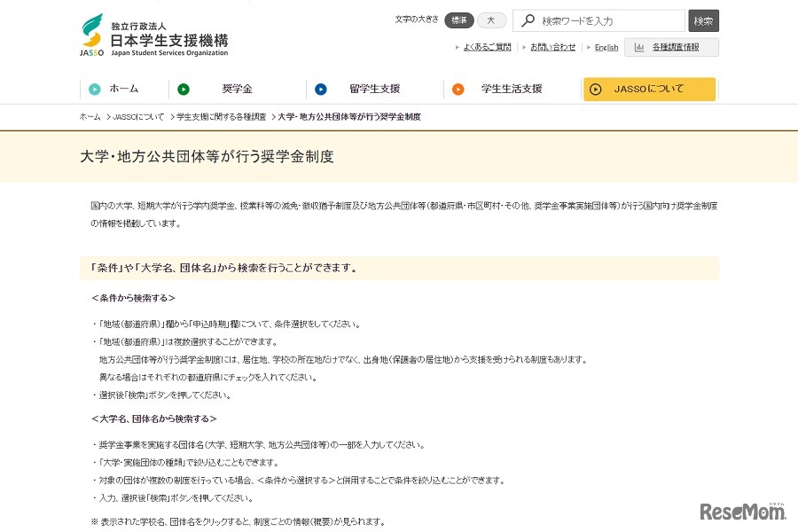Viewport: 798px width, 532px height.
Task: Click the search magnifier icon in the search box
Action: click(528, 20)
